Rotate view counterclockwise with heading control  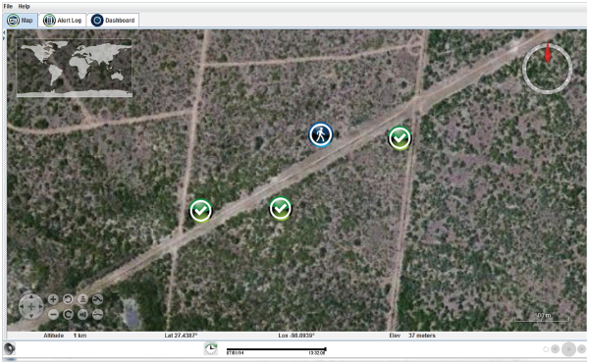click(x=68, y=299)
